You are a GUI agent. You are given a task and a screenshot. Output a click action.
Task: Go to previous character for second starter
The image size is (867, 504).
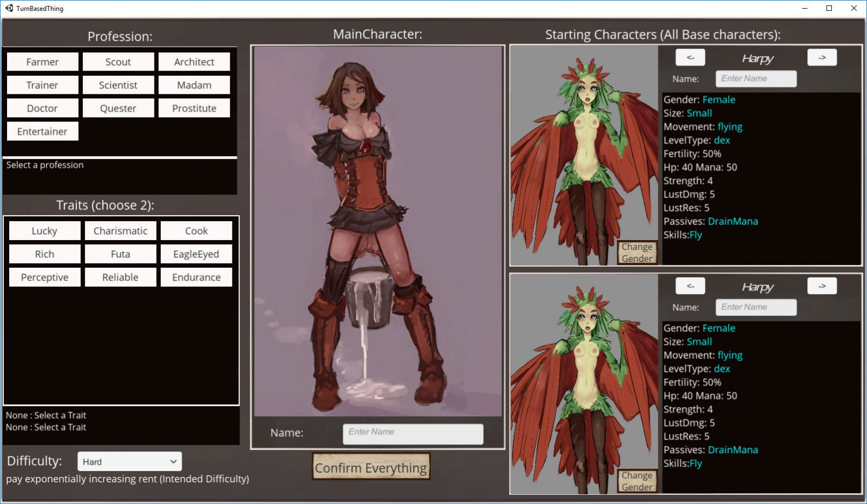click(690, 286)
